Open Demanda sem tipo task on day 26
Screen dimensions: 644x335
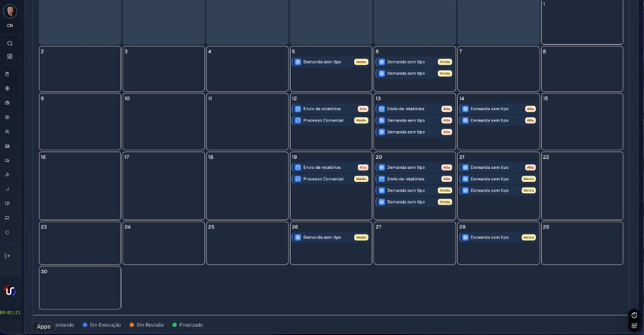pyautogui.click(x=331, y=237)
